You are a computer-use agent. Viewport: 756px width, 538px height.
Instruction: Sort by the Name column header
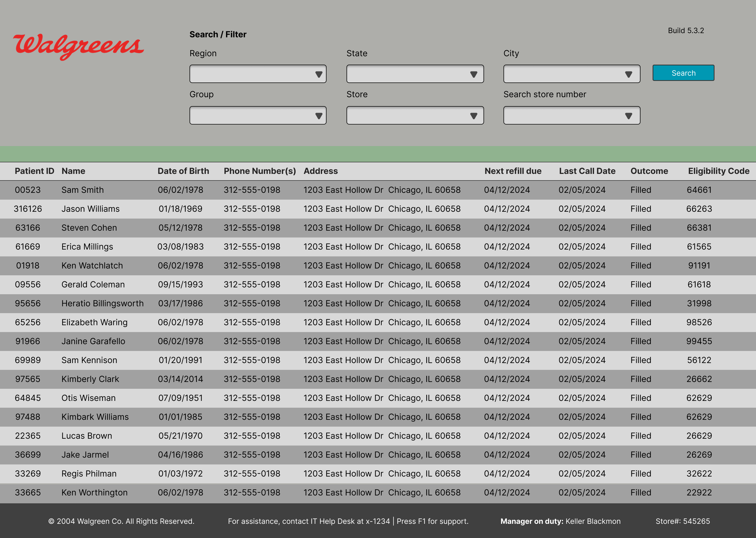tap(73, 171)
